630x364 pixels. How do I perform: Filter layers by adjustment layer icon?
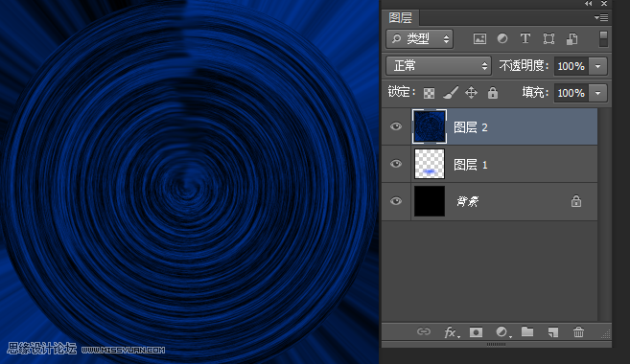(502, 38)
